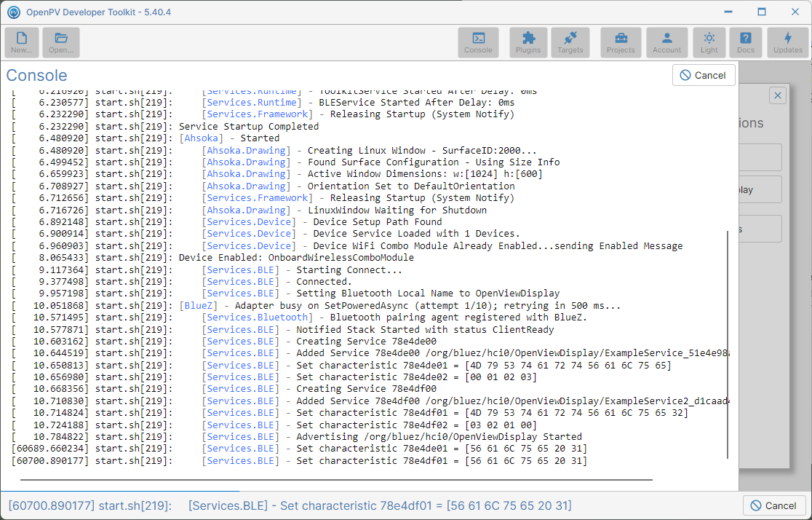Select the 'Creating Service 78e4de00' line
812x520 pixels.
[224, 342]
